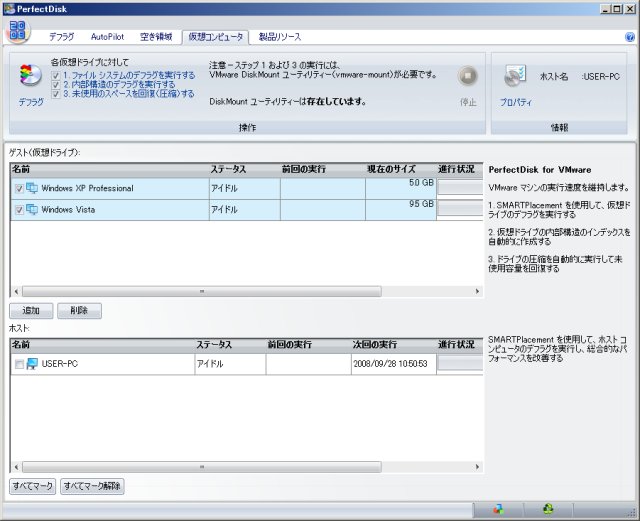Select the 50 GB size cell
Image resolution: width=640 pixels, height=521 pixels.
tap(401, 188)
